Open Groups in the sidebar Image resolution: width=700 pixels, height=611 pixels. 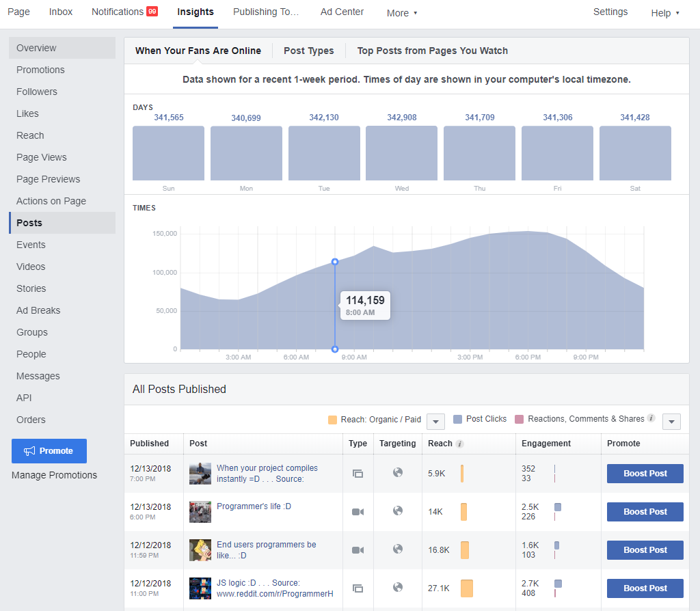point(62,332)
